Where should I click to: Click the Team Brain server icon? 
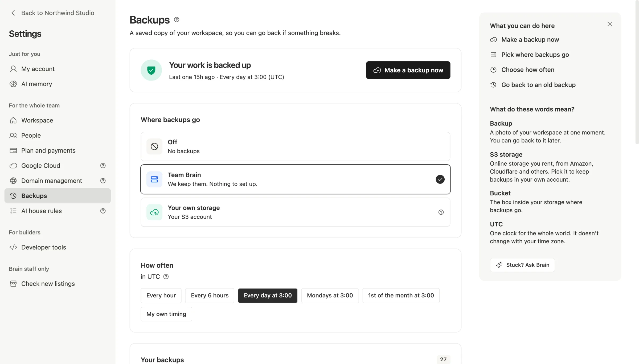point(154,179)
